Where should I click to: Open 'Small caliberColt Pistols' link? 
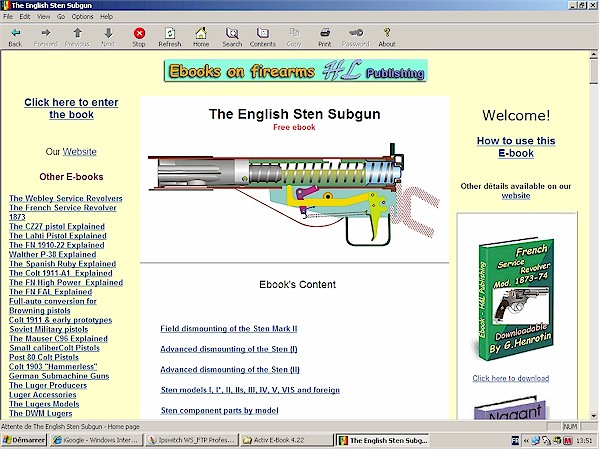tap(54, 348)
